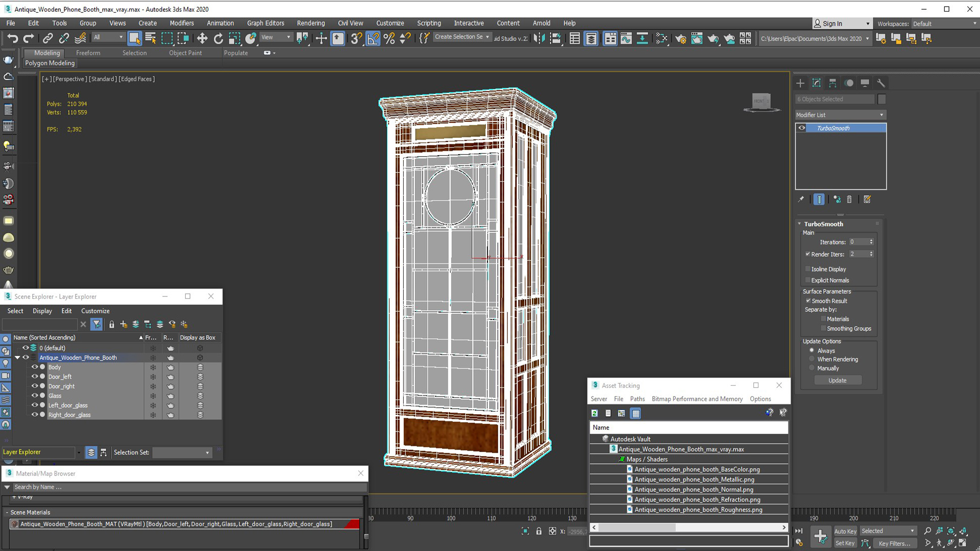Open the Key Filters dialog
980x551 pixels.
(894, 543)
